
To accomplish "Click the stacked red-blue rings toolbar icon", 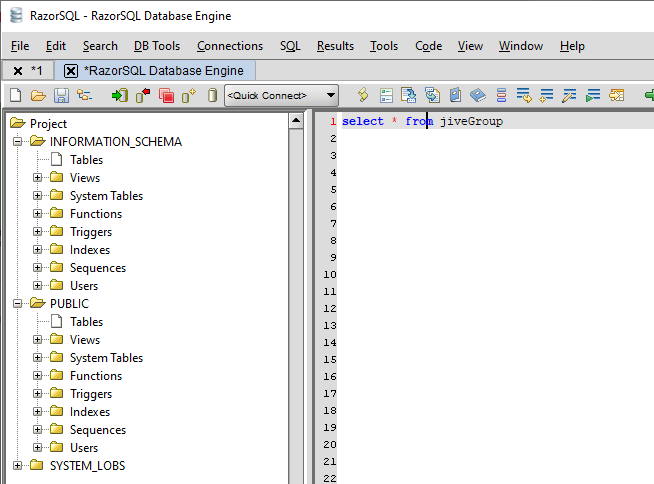I will point(501,96).
